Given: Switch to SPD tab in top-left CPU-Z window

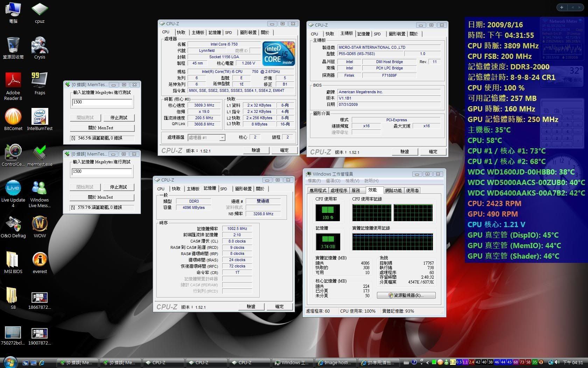Looking at the screenshot, I should (229, 32).
